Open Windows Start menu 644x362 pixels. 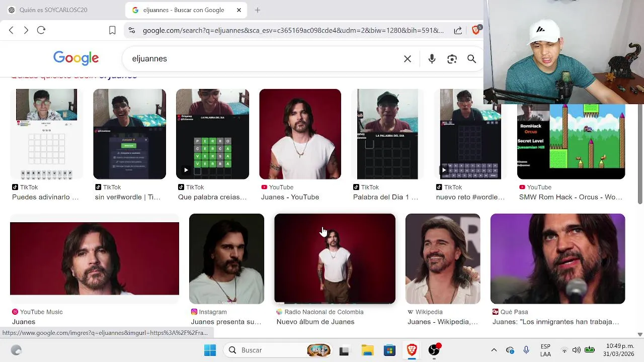[x=210, y=350]
